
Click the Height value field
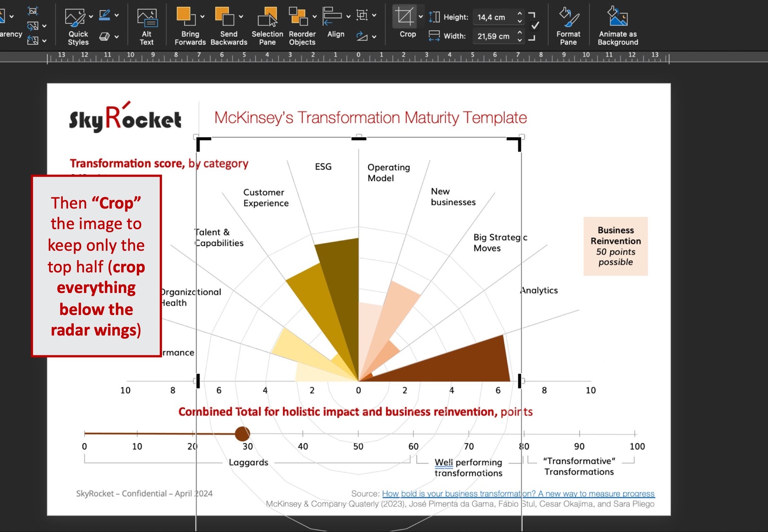pyautogui.click(x=494, y=17)
